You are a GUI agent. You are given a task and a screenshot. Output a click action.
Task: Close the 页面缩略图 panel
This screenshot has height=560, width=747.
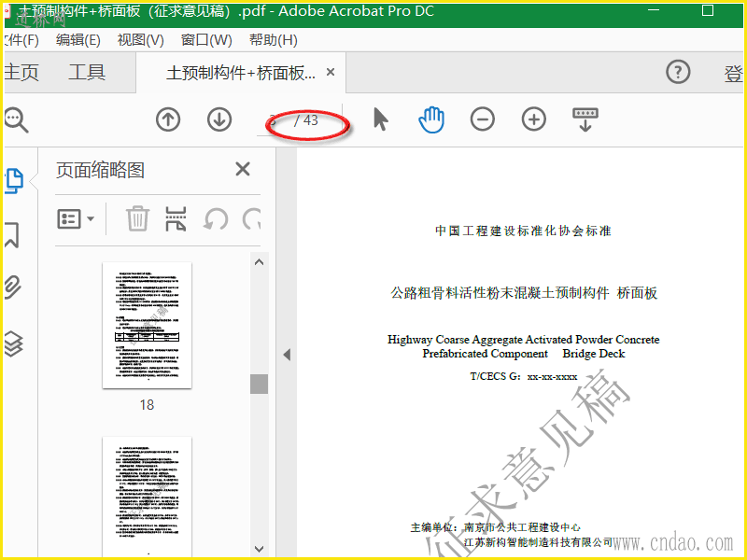[243, 169]
